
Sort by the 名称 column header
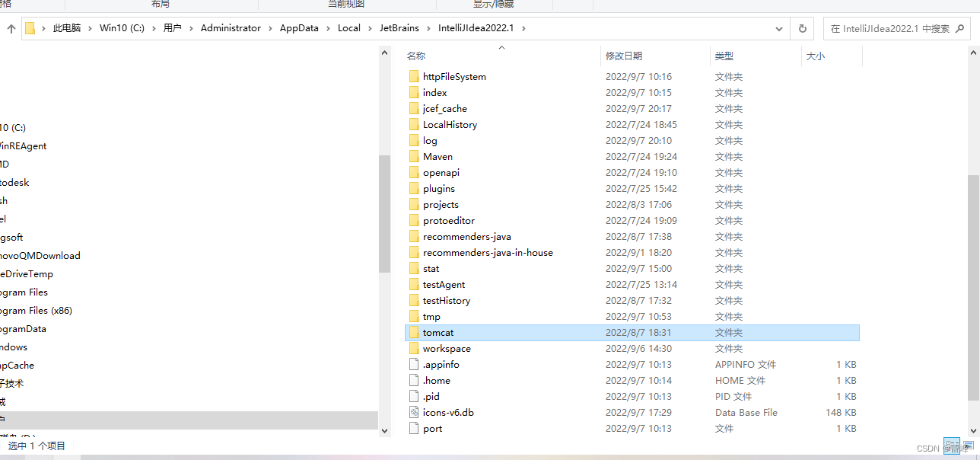click(x=416, y=56)
